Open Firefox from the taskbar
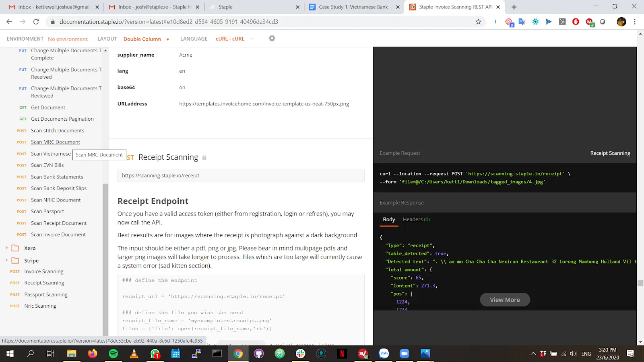 [93, 354]
